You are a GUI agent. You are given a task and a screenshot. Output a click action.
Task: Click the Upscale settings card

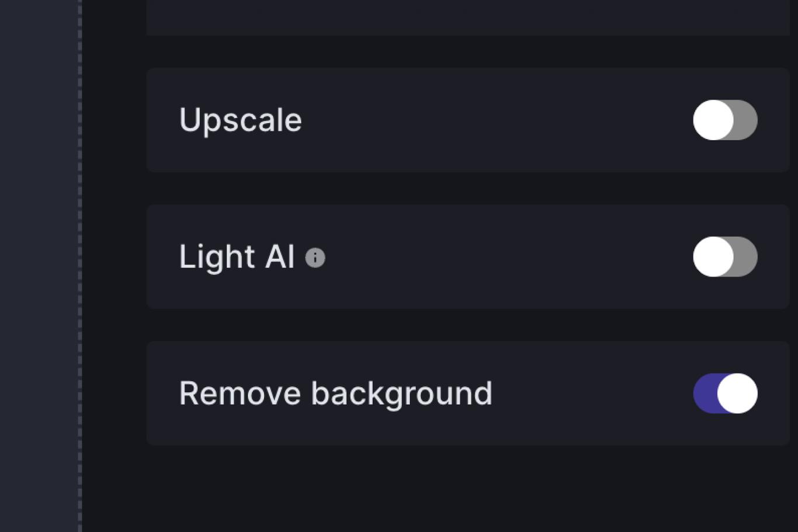coord(467,120)
